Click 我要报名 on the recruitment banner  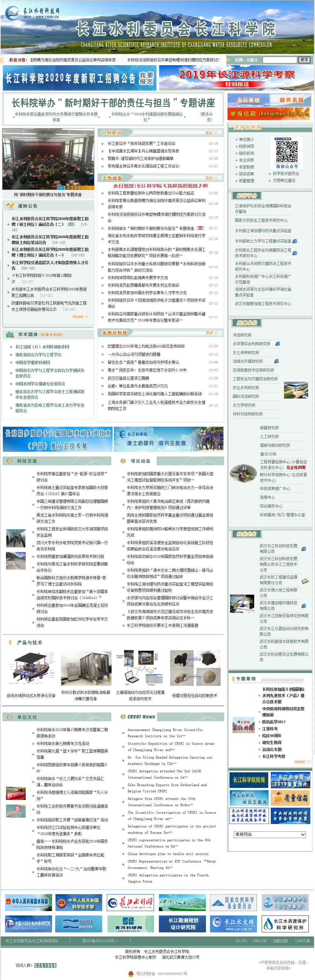[x=146, y=78]
